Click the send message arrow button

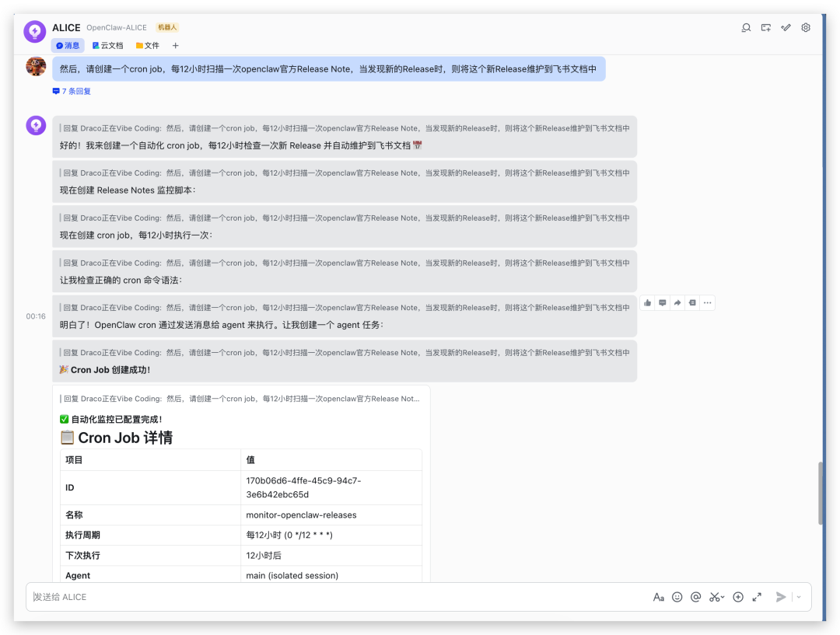[x=781, y=597]
